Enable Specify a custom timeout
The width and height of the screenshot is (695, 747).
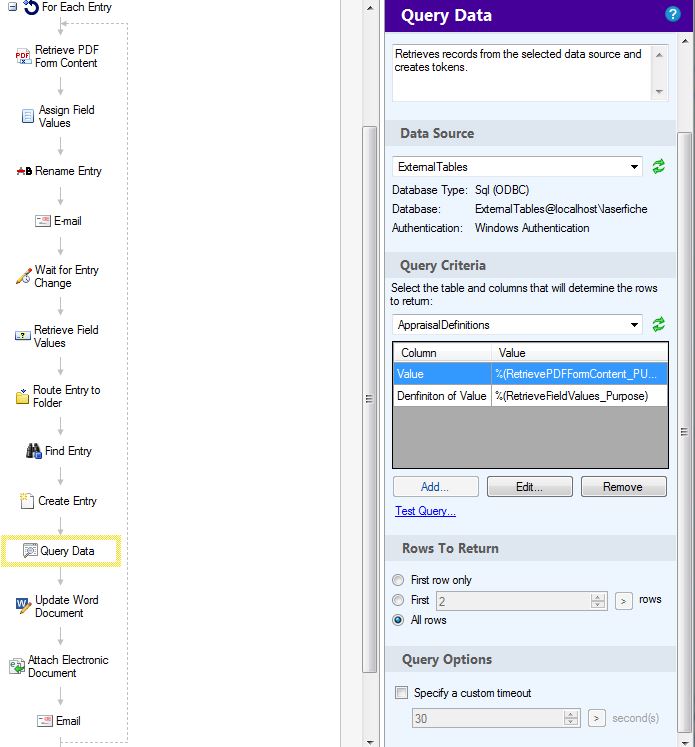click(x=402, y=692)
